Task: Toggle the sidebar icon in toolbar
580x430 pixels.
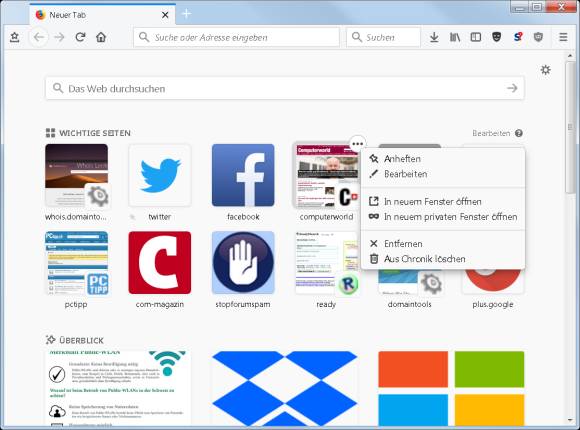Action: tap(476, 37)
